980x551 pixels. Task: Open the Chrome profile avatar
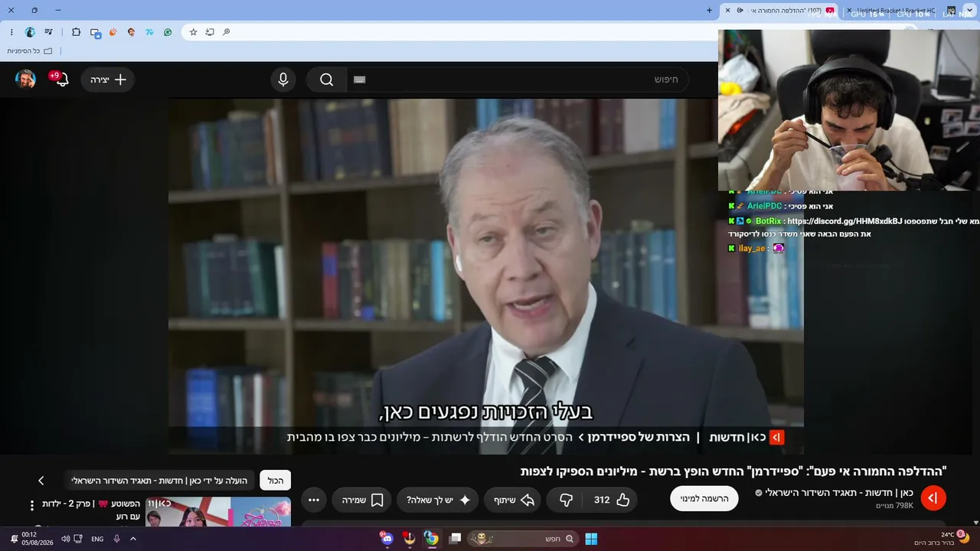30,32
